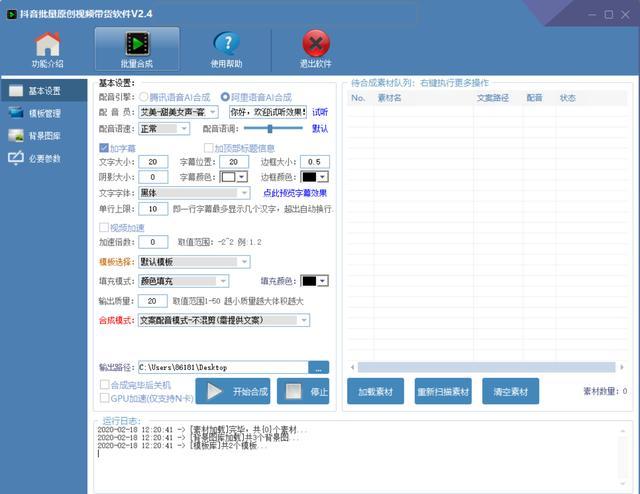
Task: Open the 填充颜色 dropdown arrow
Action: point(323,281)
